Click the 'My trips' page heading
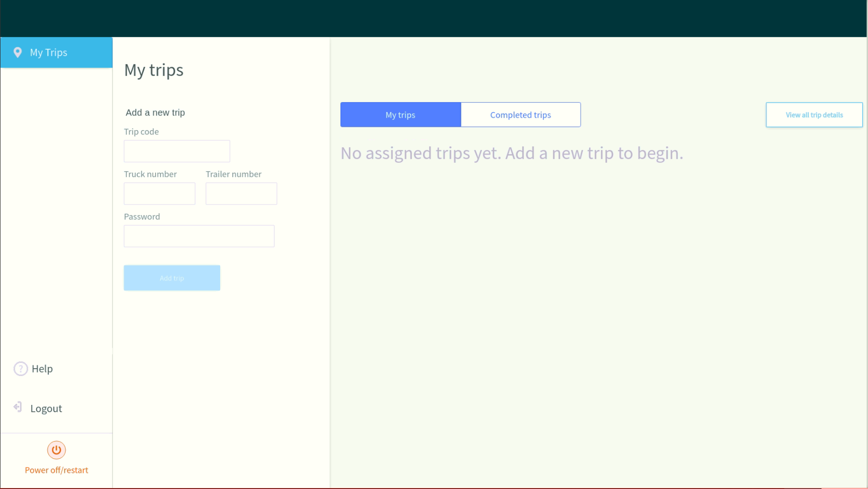 [154, 70]
